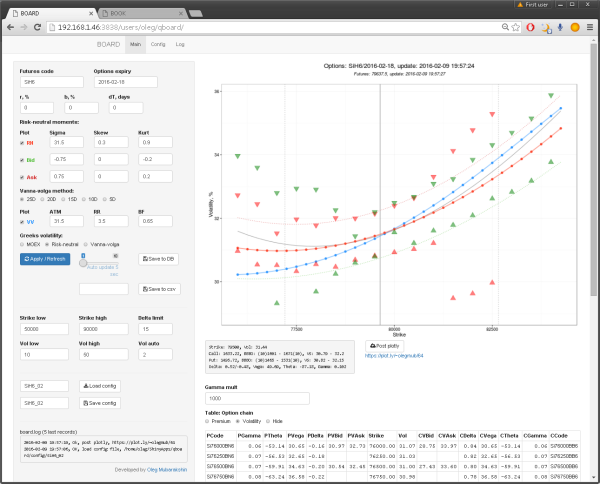Select the 10D vanna-volga method
This screenshot has width=600, height=484.
(84, 199)
